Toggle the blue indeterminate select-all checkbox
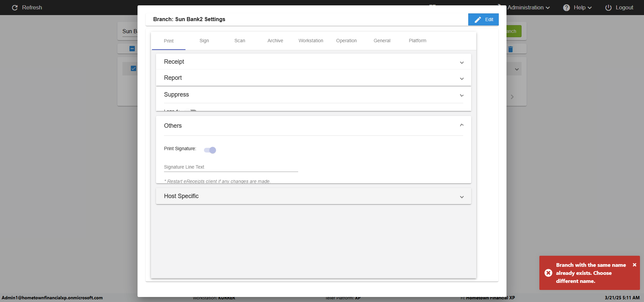 pyautogui.click(x=132, y=49)
